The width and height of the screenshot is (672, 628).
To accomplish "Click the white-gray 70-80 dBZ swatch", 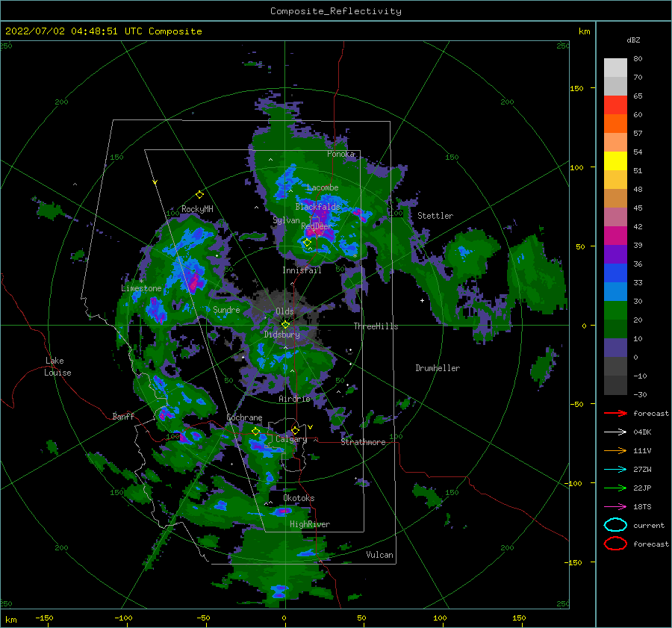I will tap(615, 68).
